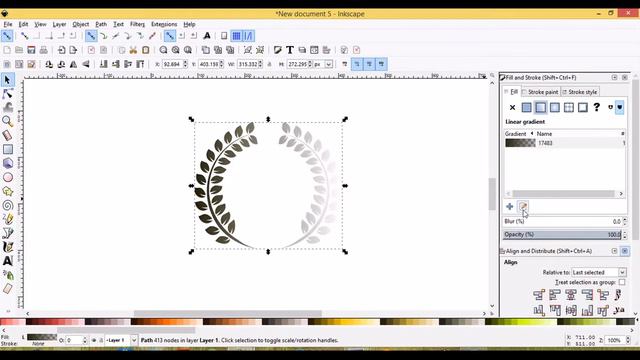640x360 pixels.
Task: Select the Spiral tool
Action: (7, 205)
